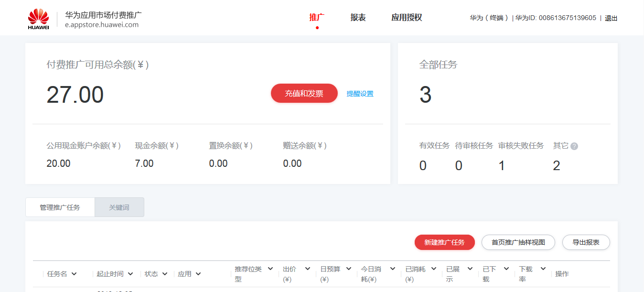Open 提醒设置 reminder settings
This screenshot has height=292, width=644.
[x=359, y=94]
